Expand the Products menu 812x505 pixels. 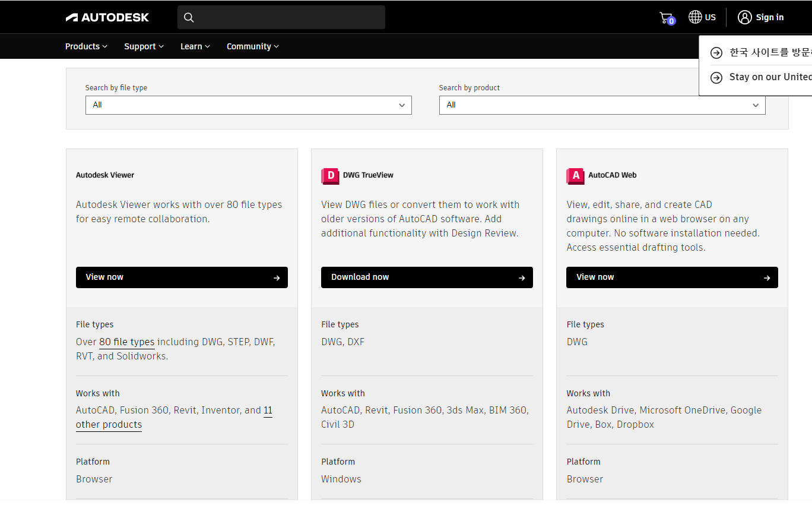point(86,46)
